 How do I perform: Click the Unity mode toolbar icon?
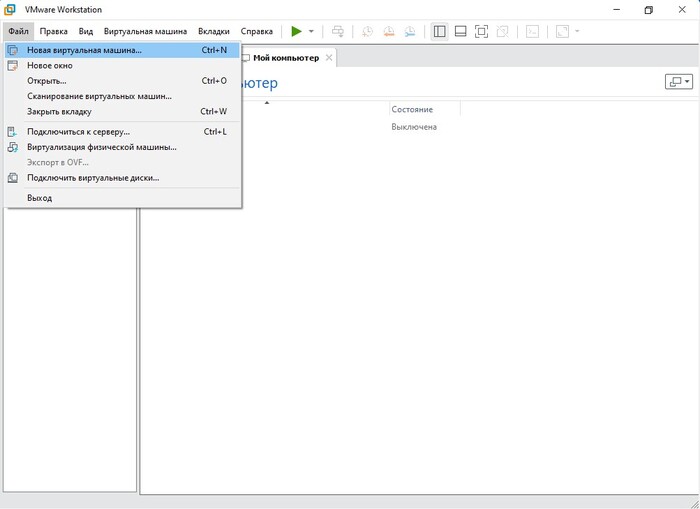503,31
